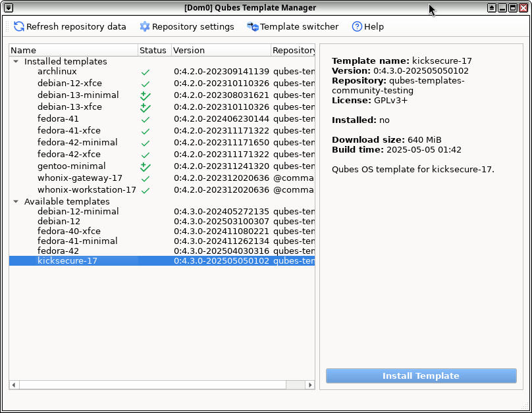Viewport: 532px width, 413px height.
Task: Sort by the Repository column header
Action: pos(293,50)
